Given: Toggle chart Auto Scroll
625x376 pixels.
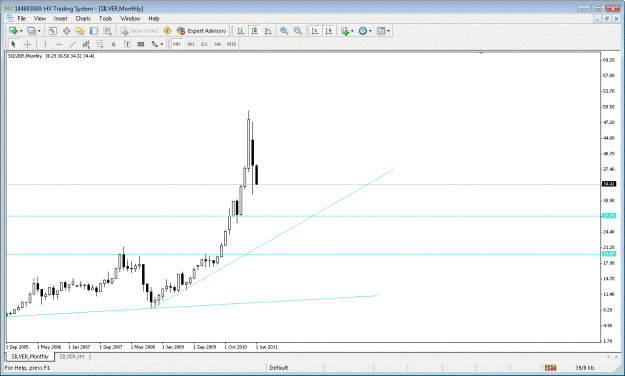Looking at the screenshot, I should 315,31.
